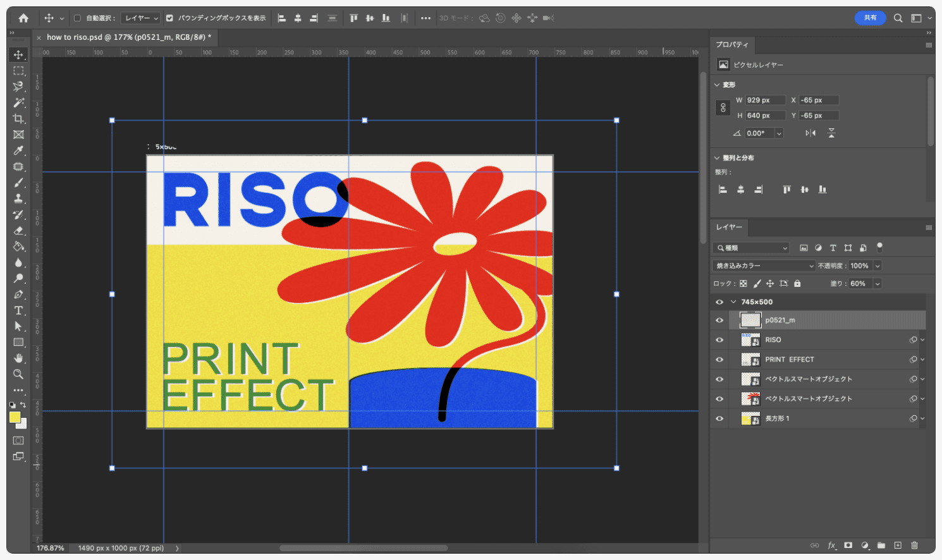Open the fill 60% dropdown arrow

point(878,284)
